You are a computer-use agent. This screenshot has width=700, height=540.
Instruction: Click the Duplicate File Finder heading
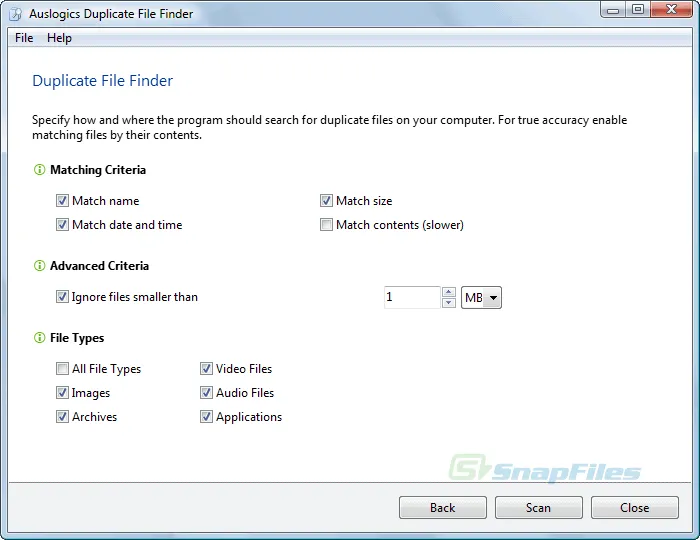(x=103, y=81)
